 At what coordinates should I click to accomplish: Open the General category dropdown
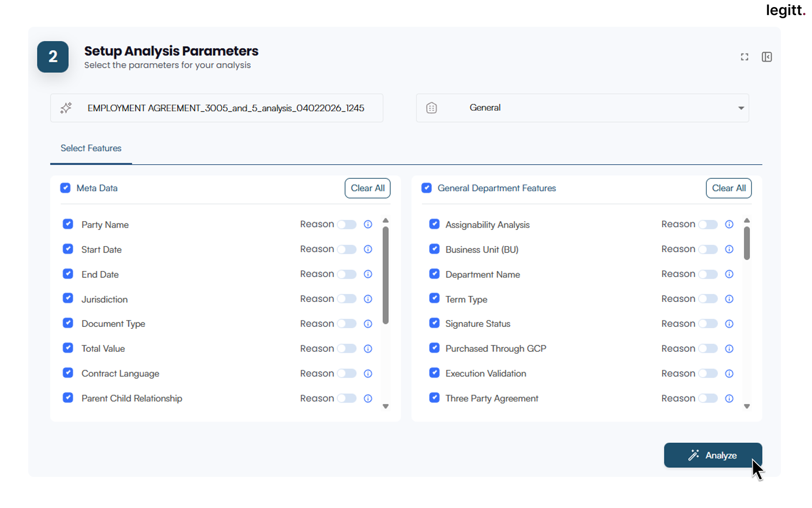742,108
